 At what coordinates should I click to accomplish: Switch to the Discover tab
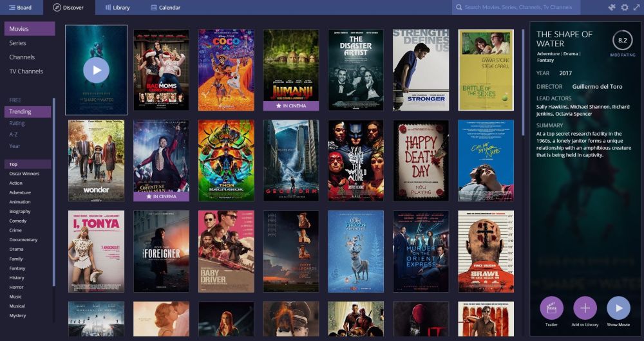(x=69, y=7)
